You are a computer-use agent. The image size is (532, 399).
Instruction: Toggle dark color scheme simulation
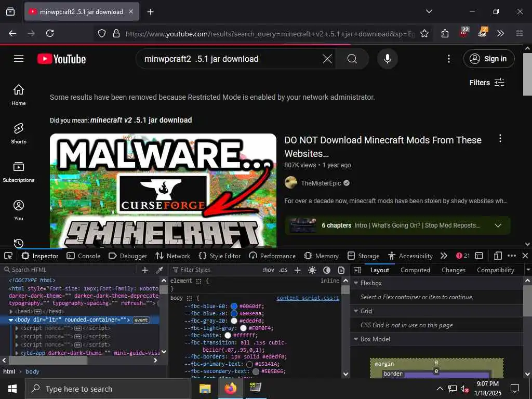click(327, 270)
